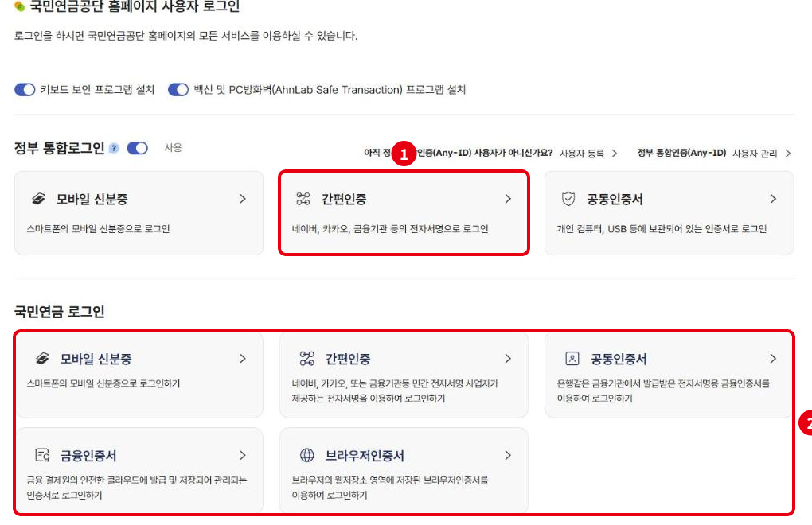
Task: Open chevron on 국민연금 로그인 간편인증 card
Action: tap(508, 359)
